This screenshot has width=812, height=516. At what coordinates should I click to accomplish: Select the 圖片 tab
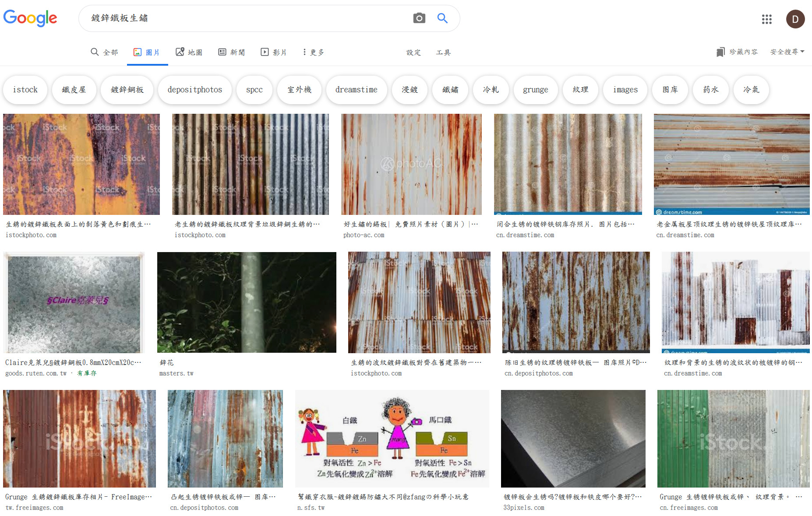tap(147, 52)
